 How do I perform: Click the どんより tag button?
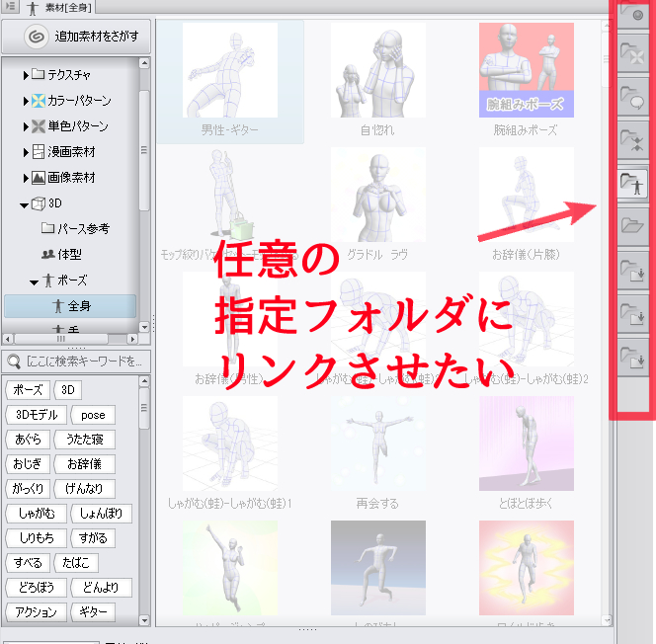click(101, 588)
